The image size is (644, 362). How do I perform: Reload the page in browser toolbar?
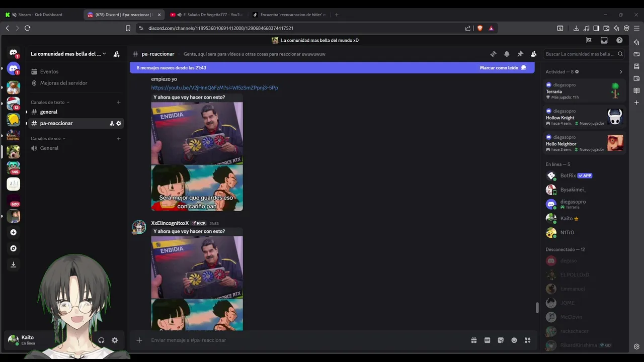point(27,28)
